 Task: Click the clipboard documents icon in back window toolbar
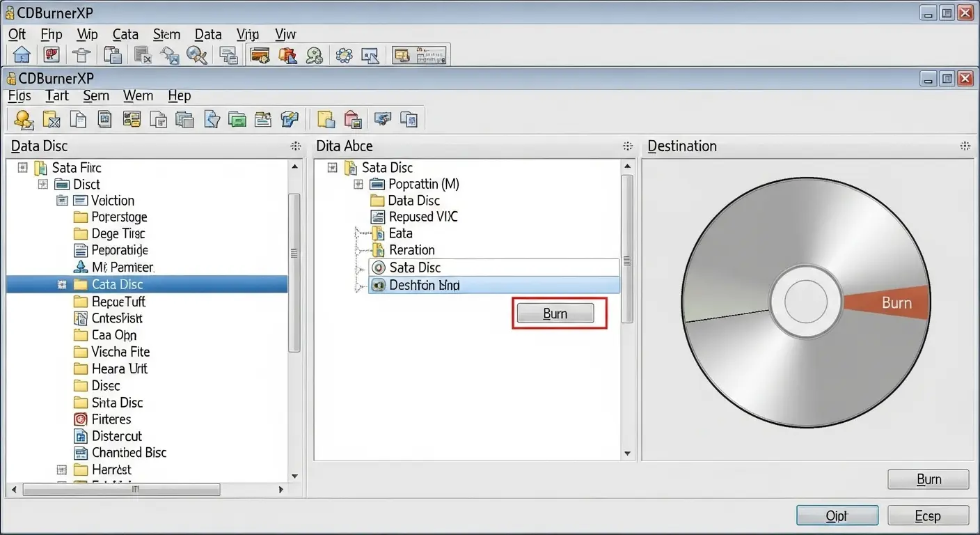point(112,55)
